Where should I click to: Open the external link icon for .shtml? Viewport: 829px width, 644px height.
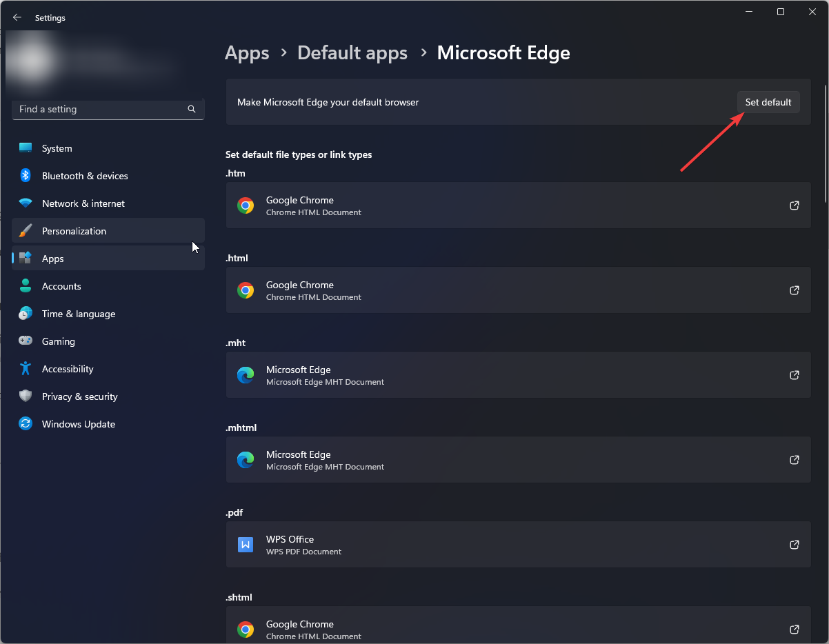[795, 630]
